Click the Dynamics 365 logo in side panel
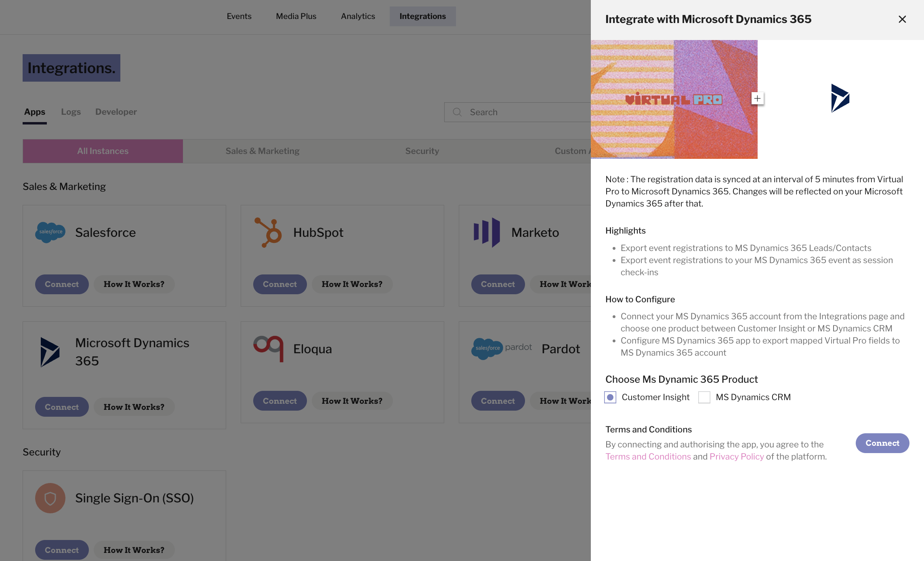Viewport: 924px width, 561px height. pos(840,98)
